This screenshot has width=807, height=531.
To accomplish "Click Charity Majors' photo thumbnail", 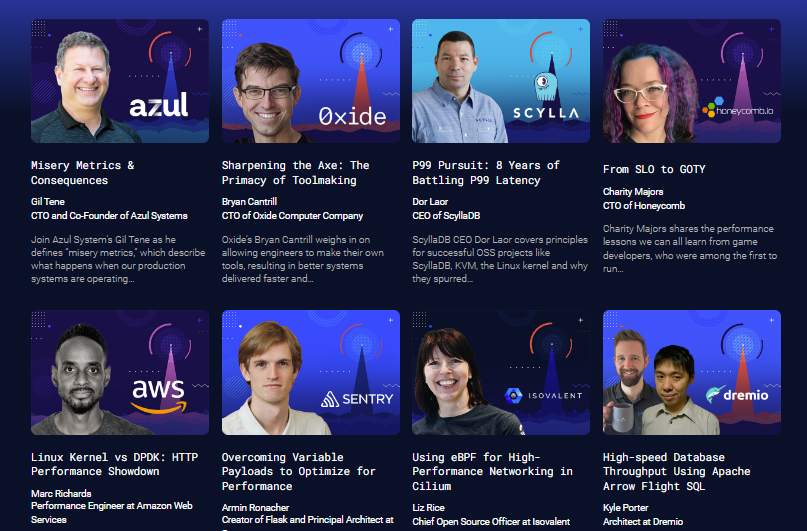I will point(692,81).
